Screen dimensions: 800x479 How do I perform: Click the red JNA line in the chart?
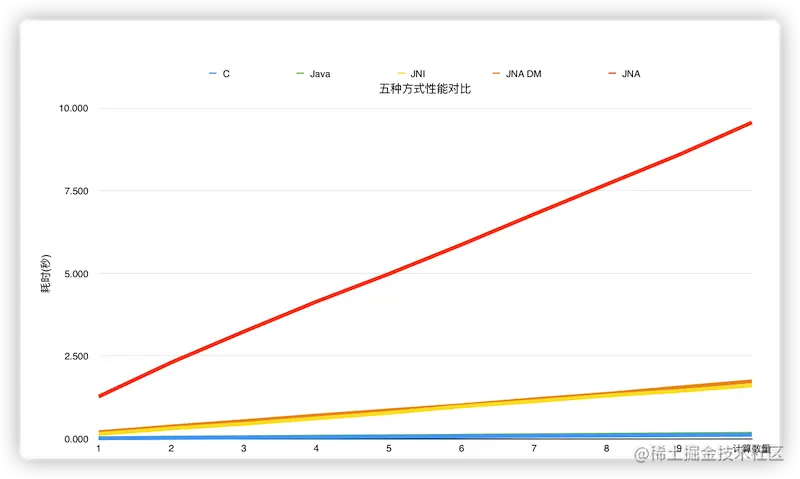pyautogui.click(x=425, y=260)
